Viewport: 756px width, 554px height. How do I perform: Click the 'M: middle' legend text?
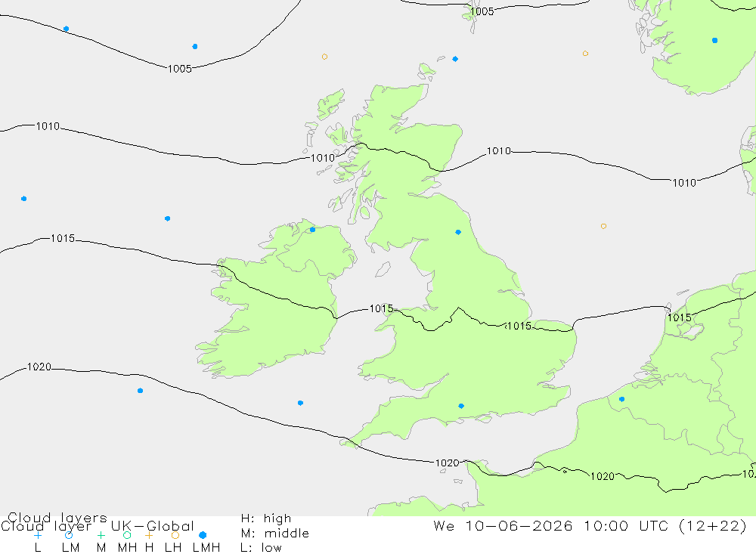pos(275,534)
